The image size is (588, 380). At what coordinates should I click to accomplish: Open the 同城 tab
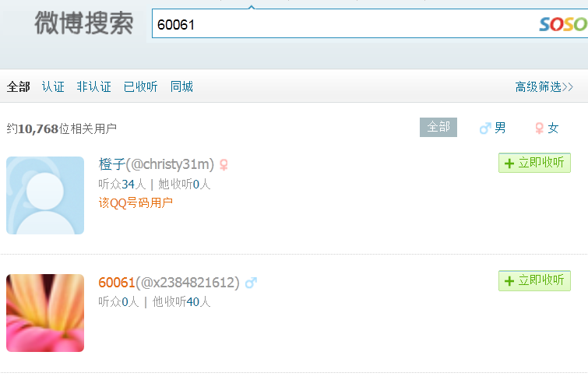click(x=182, y=86)
